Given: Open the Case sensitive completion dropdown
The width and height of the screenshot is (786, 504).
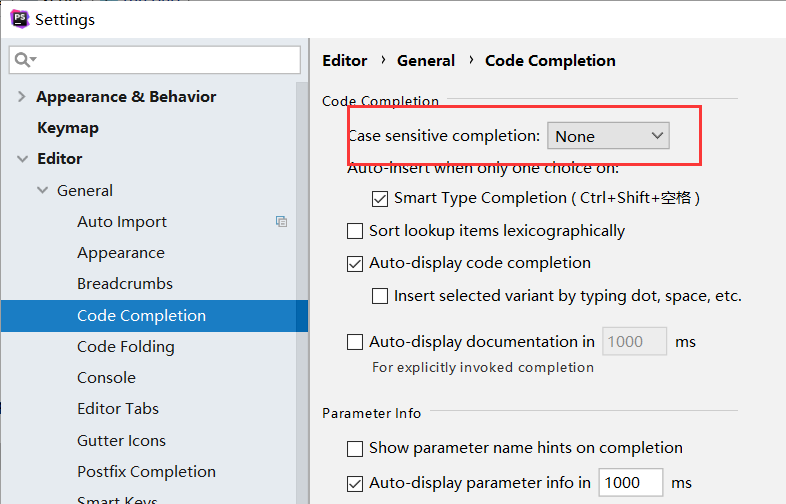Looking at the screenshot, I should click(x=608, y=136).
